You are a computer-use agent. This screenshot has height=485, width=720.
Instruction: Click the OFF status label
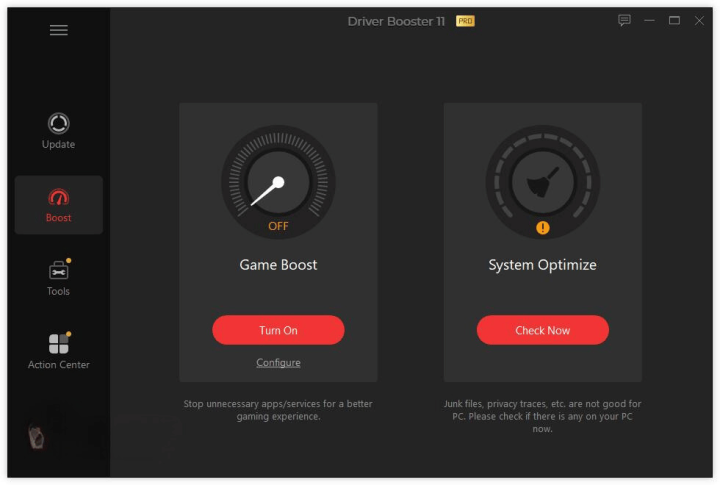click(278, 226)
